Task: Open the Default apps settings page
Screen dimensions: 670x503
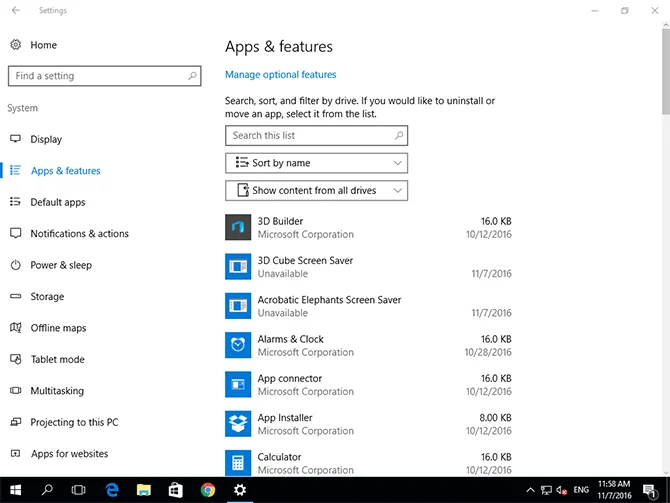Action: pyautogui.click(x=58, y=202)
